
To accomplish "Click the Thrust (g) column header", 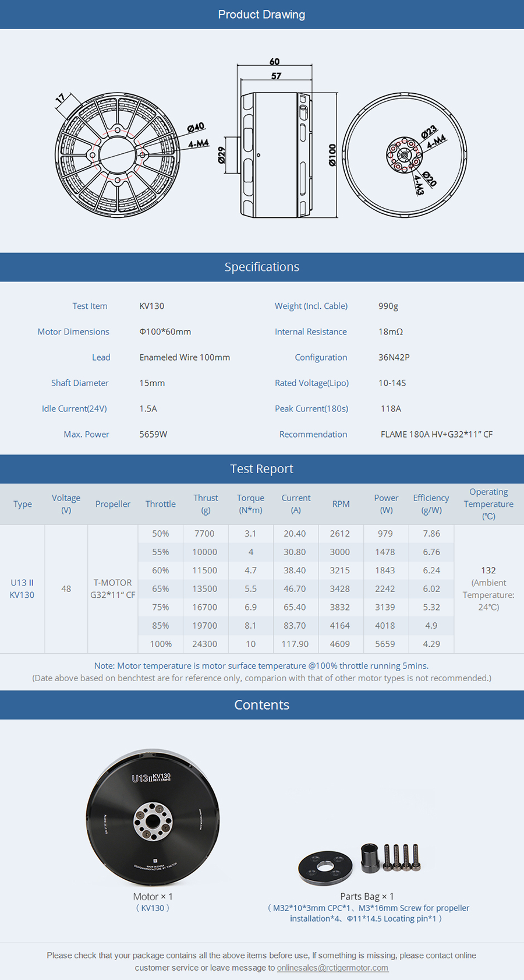I will pos(206,504).
